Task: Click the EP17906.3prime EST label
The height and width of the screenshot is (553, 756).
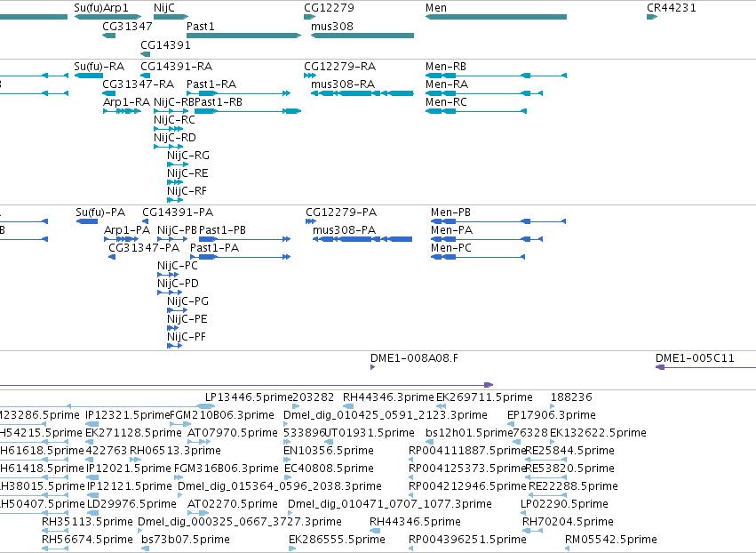Action: (552, 415)
